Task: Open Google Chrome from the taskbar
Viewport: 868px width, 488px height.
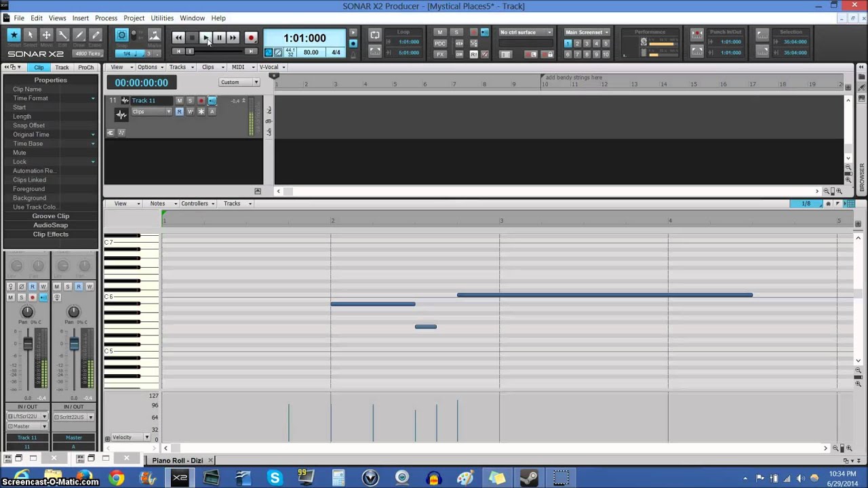Action: [x=116, y=478]
